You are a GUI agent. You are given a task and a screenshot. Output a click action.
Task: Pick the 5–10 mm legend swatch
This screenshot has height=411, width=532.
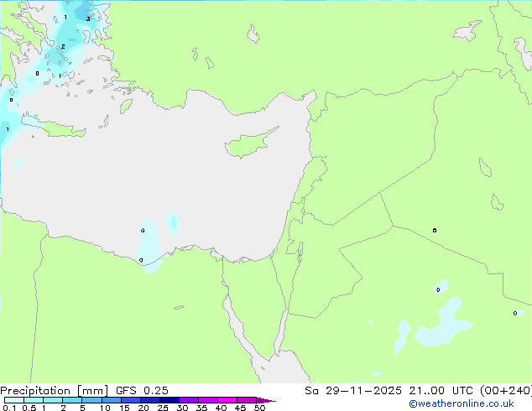(91, 400)
